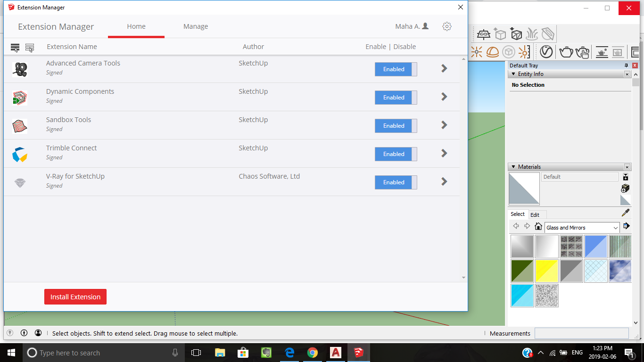Screen dimensions: 644x362
Task: Display the secondary selection pane icon
Action: coord(626,177)
